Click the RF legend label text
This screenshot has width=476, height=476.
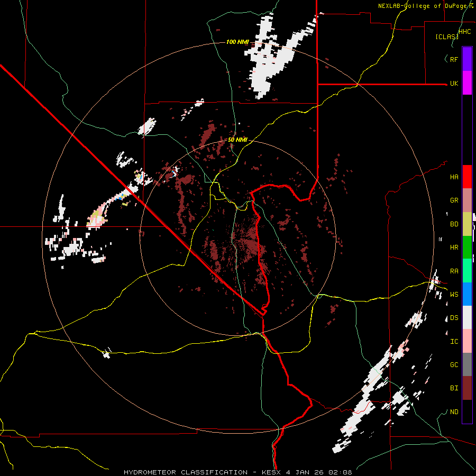point(454,59)
